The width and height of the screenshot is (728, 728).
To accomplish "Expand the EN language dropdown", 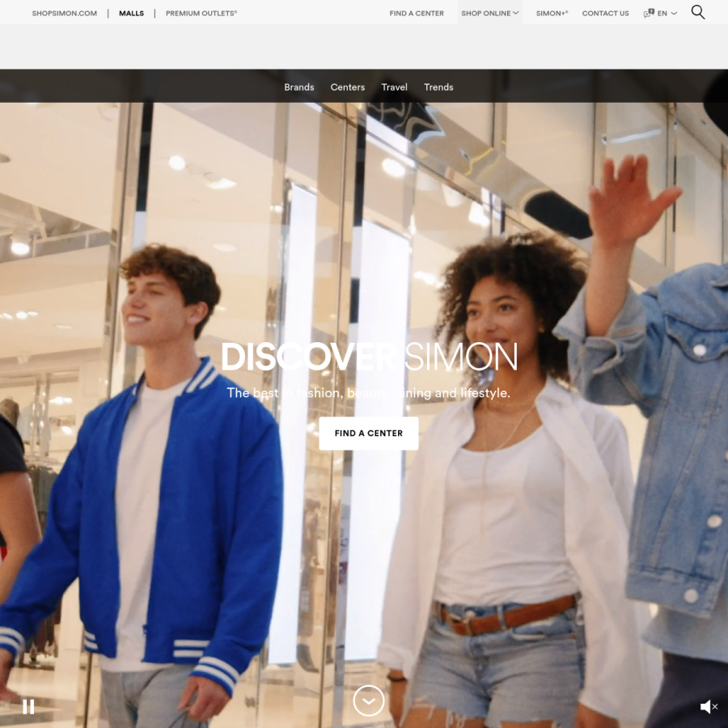I will tap(667, 14).
